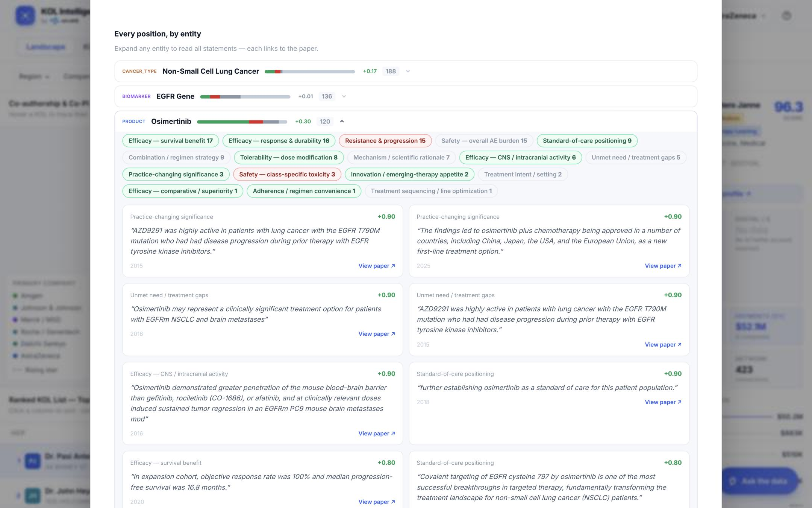The image size is (812, 508).
Task: Filter by Unmet need / treatment gaps 5
Action: click(636, 157)
